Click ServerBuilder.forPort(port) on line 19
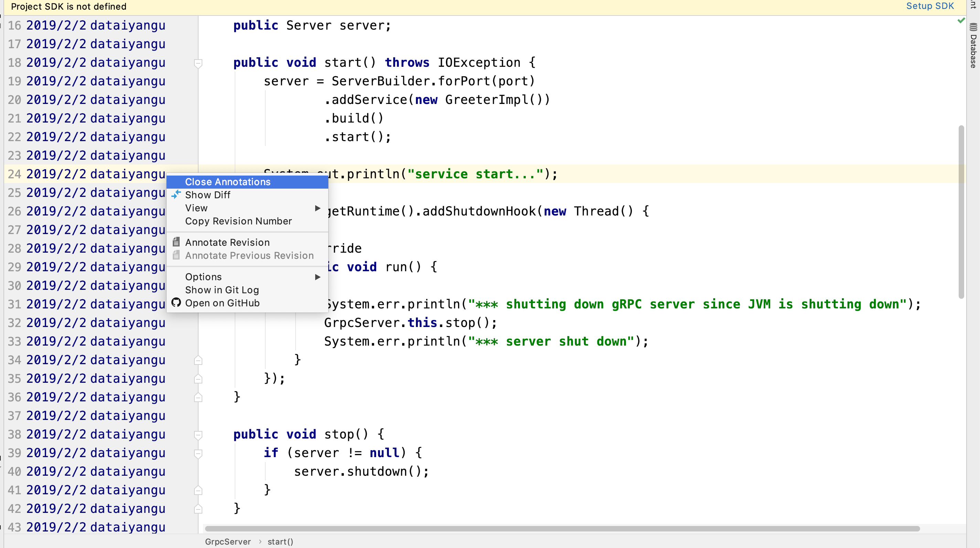This screenshot has height=548, width=980. 433,81
